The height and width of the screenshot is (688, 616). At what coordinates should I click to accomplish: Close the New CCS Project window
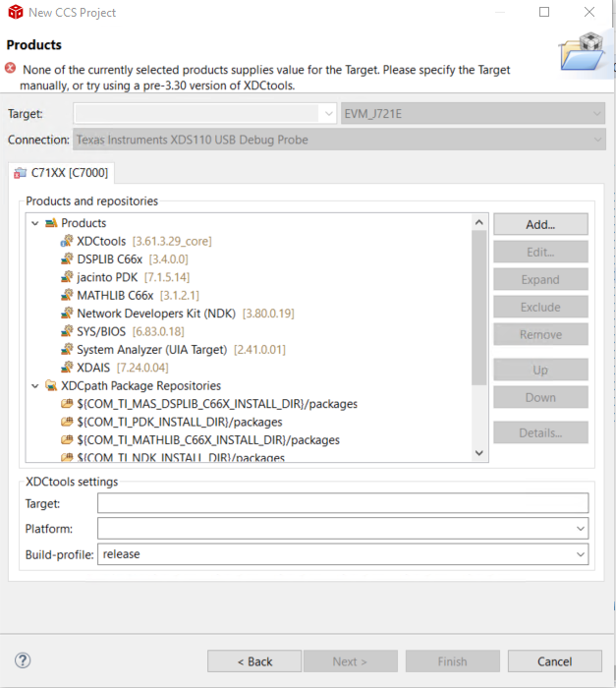(589, 12)
